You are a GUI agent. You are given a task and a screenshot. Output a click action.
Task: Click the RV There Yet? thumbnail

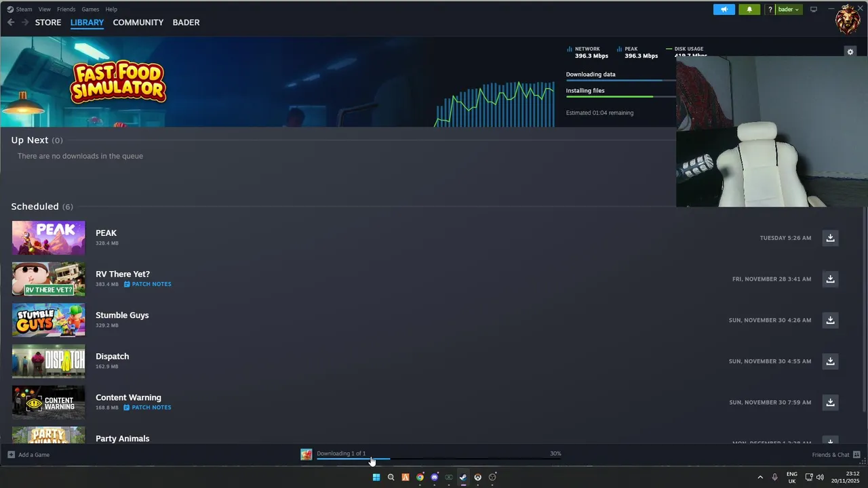pos(49,279)
